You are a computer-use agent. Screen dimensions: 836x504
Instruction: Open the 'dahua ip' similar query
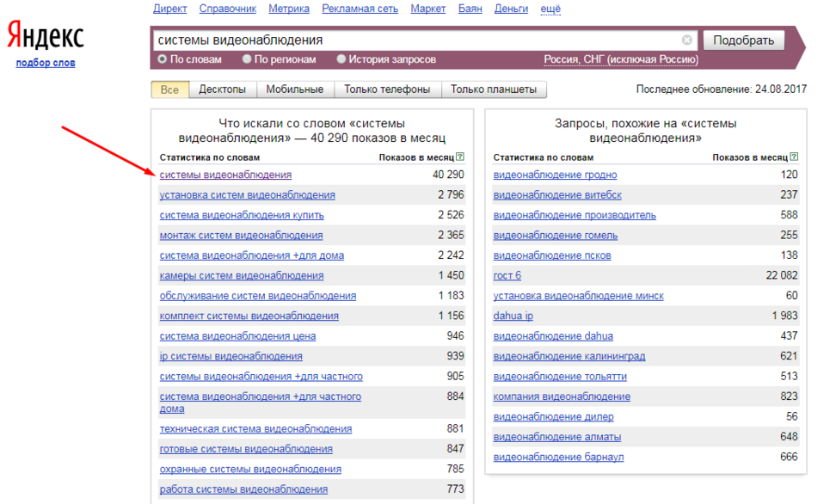click(x=513, y=317)
